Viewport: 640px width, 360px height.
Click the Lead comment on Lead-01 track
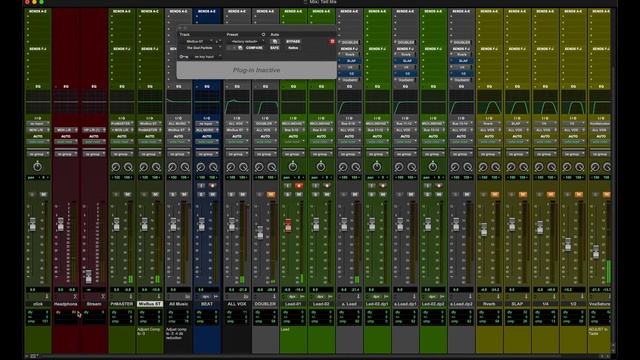pyautogui.click(x=285, y=329)
